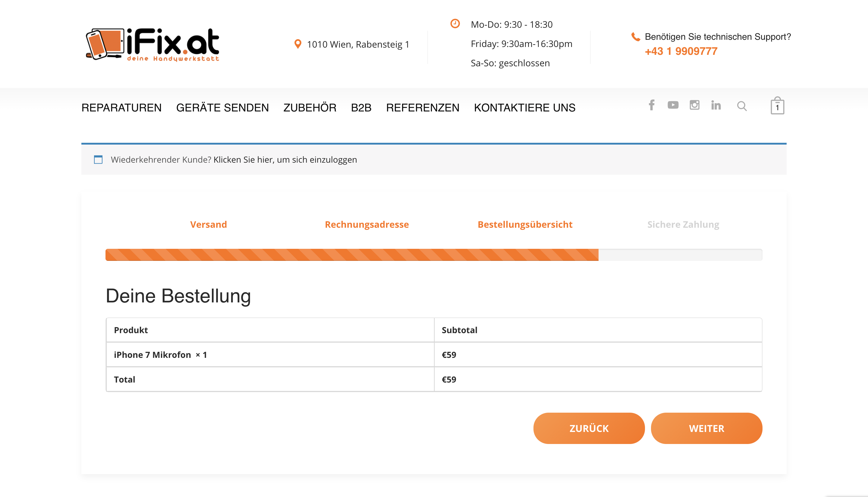Image resolution: width=868 pixels, height=497 pixels.
Task: Go to the Sichere Zahlung step
Action: click(683, 225)
